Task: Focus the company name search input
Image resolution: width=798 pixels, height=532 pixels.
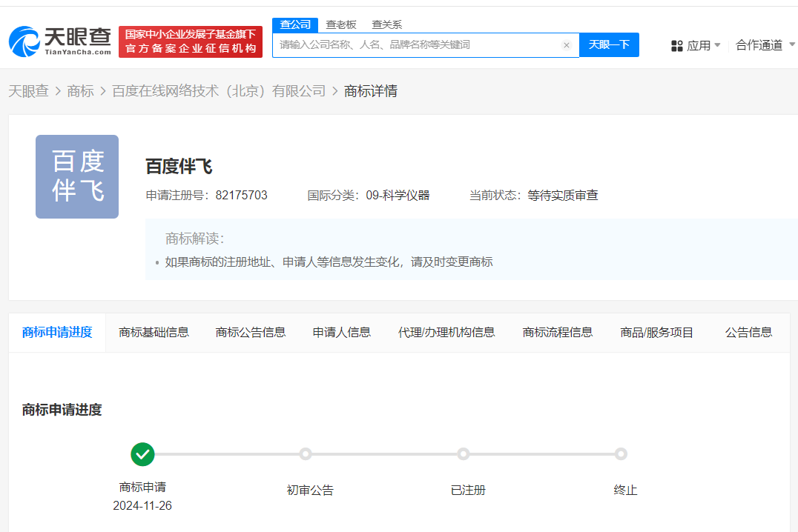Action: click(415, 44)
